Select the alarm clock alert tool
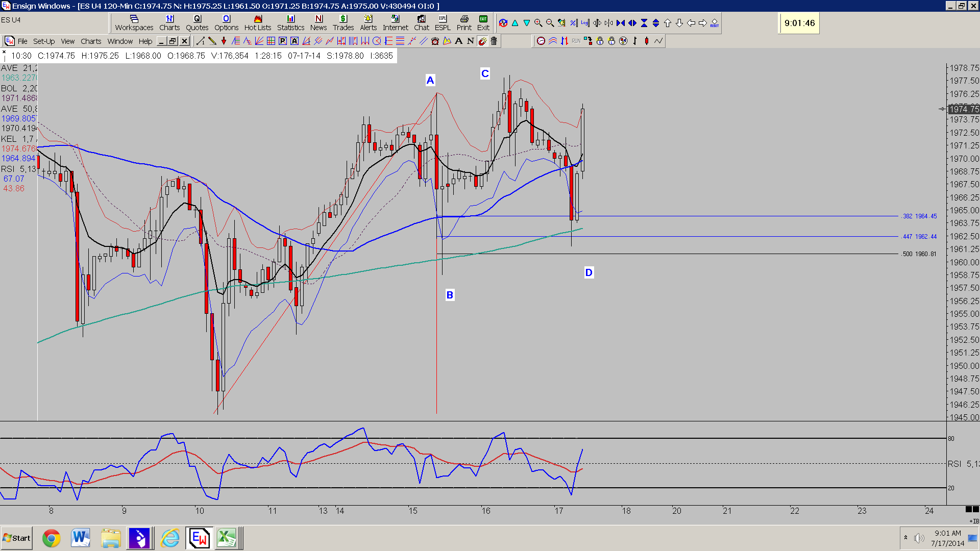This screenshot has height=551, width=980. click(435, 41)
